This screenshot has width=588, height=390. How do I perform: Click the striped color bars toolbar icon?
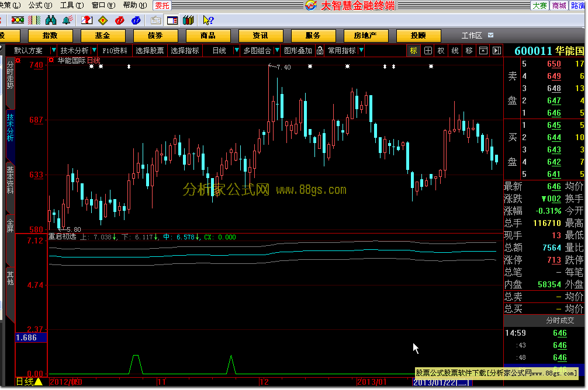pos(34,20)
